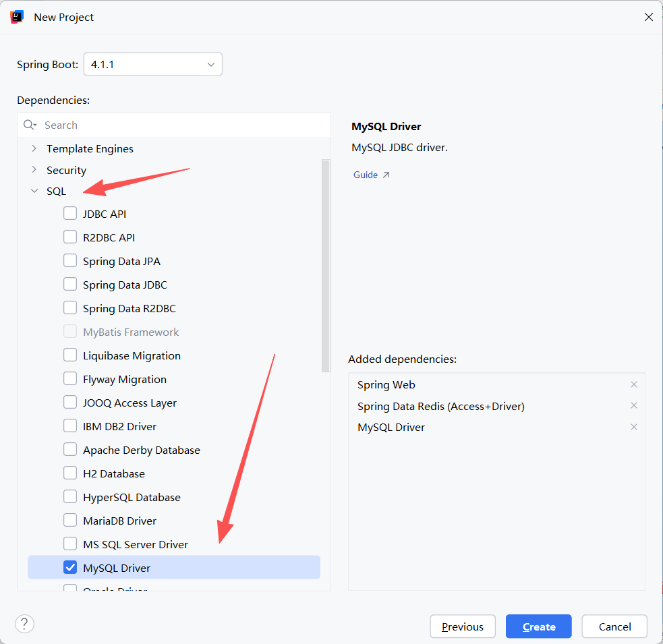
Task: Remove MySQL Driver from added dependencies
Action: (x=634, y=427)
